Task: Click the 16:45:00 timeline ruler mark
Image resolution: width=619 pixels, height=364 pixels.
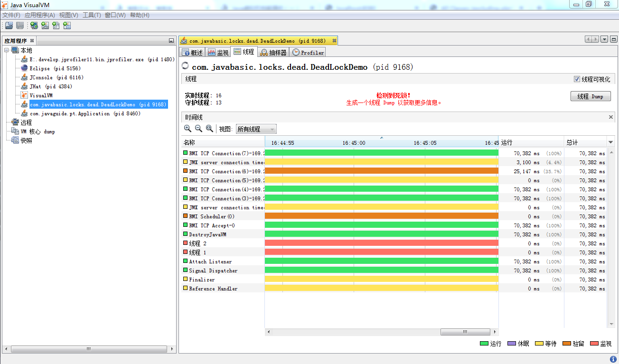Action: click(354, 143)
